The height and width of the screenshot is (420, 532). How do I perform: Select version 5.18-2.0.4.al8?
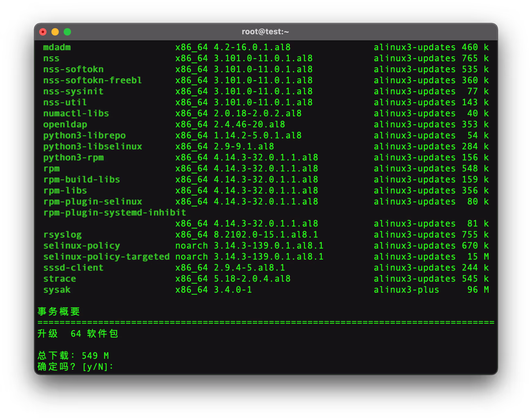(x=252, y=279)
